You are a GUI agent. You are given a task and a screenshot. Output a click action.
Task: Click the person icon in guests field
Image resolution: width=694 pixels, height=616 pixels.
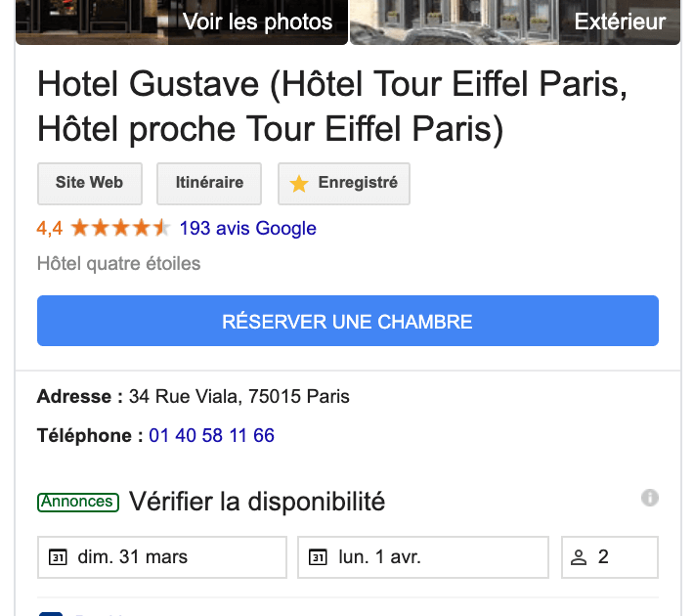(x=579, y=557)
